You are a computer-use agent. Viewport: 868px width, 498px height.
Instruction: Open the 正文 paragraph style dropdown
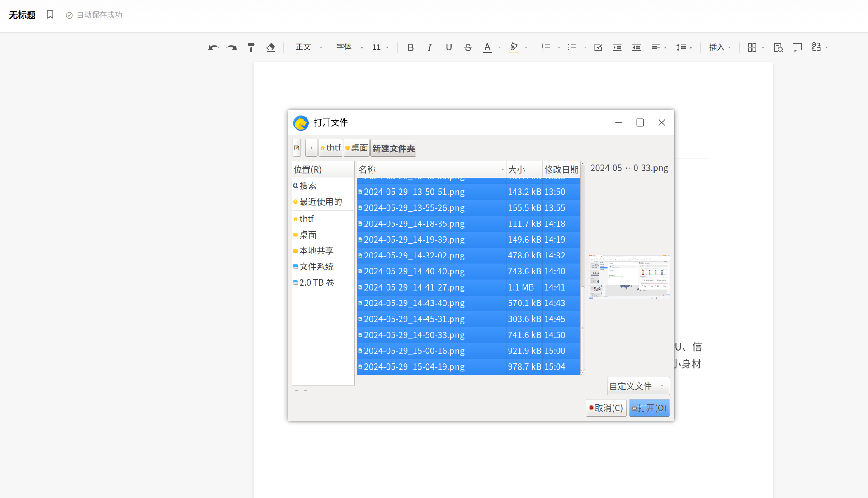pyautogui.click(x=309, y=47)
